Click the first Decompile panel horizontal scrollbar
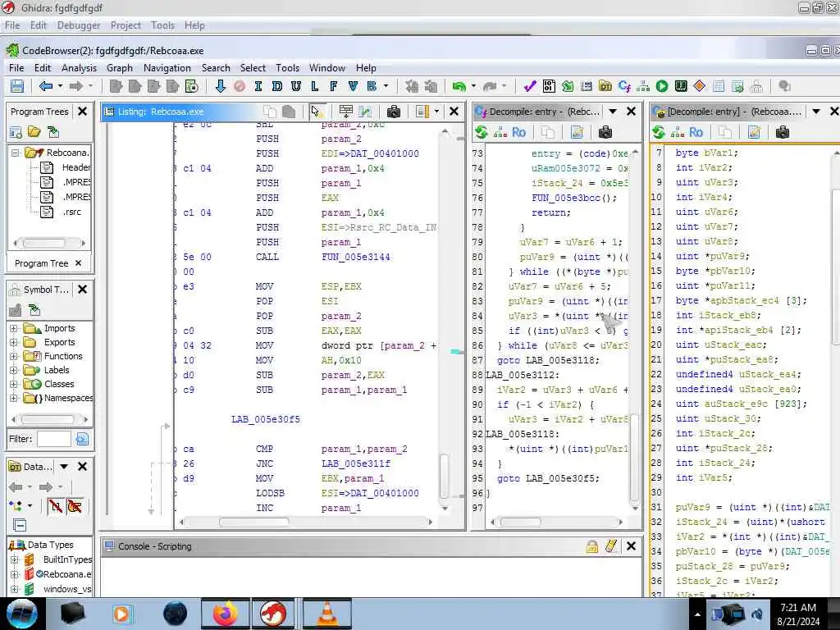Screen dimensions: 840x630 [556, 521]
